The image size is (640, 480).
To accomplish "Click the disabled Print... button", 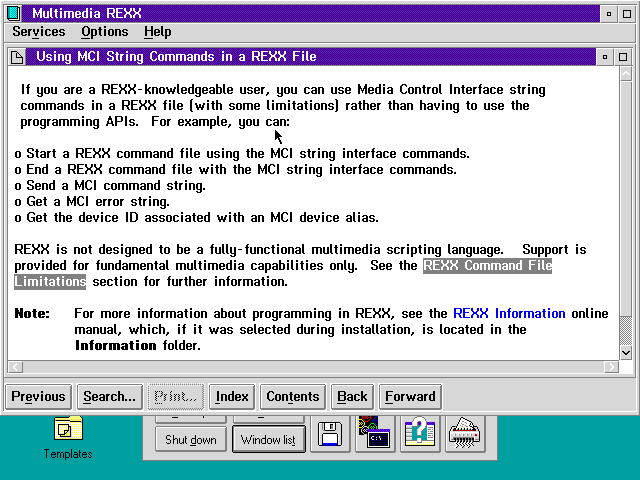I will tap(176, 396).
